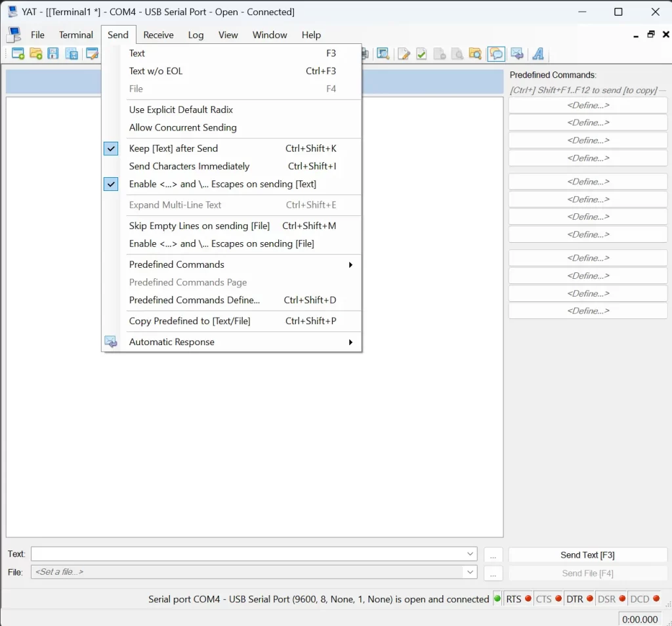Enable Skip Empty Lines on sending [File]
Screen dimensions: 672x626
[x=232, y=226]
